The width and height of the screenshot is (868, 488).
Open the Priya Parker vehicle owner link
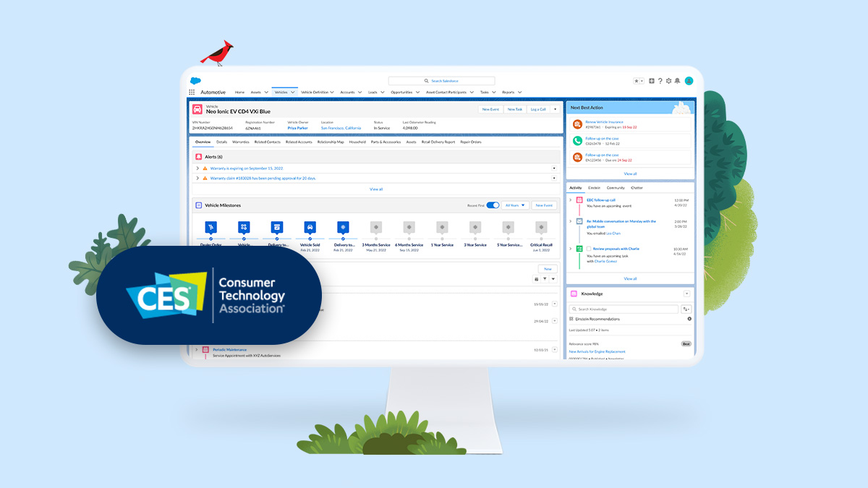[297, 127]
